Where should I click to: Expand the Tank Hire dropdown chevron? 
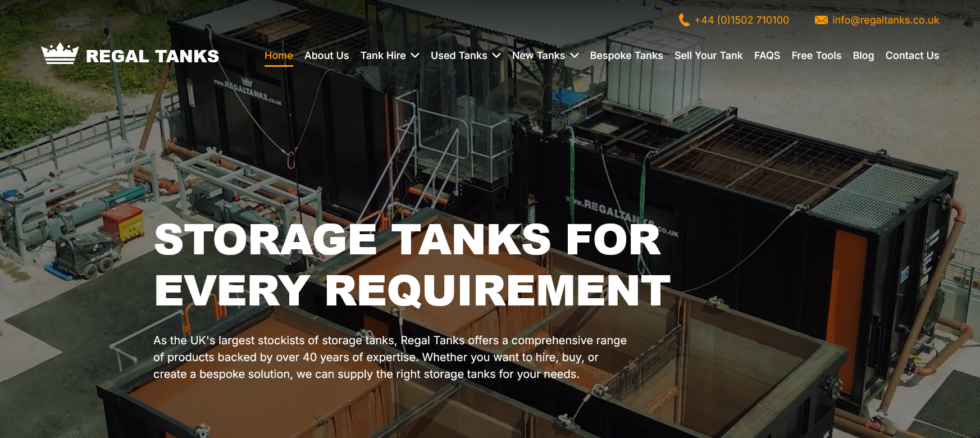415,56
